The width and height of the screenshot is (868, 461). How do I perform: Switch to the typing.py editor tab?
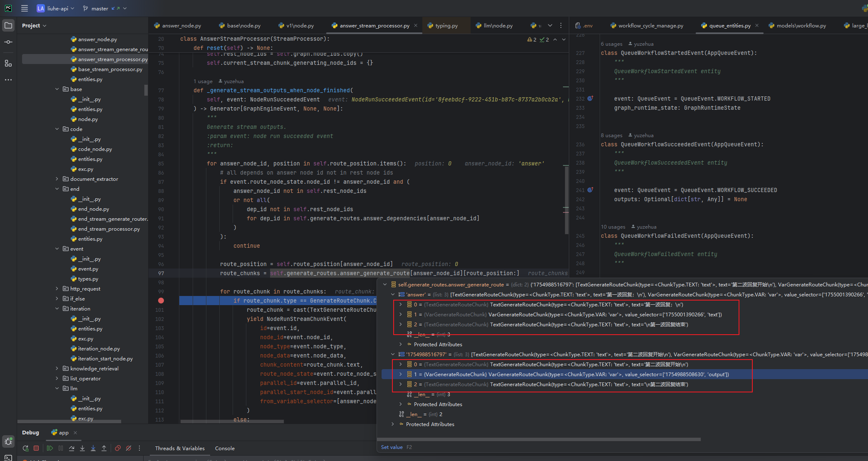446,26
